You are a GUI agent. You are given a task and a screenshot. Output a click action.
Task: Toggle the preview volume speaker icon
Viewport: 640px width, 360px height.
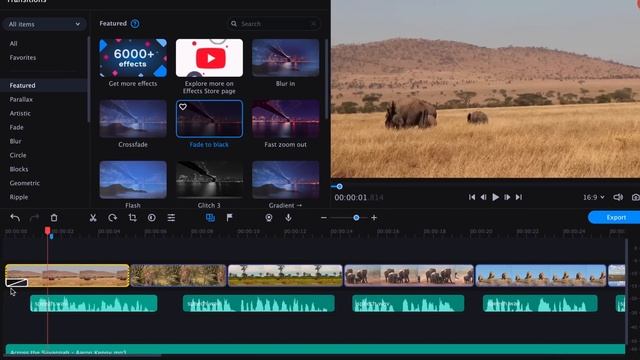[618, 197]
